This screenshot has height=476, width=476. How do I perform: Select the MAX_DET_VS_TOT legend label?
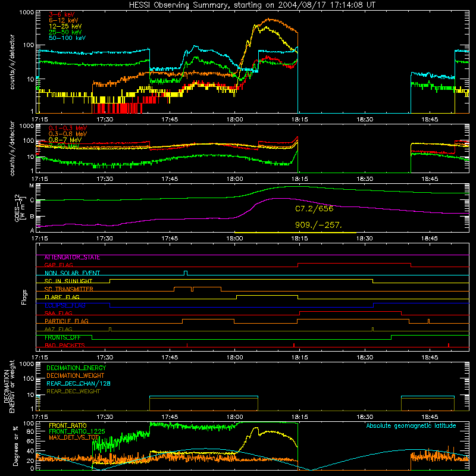pos(74,437)
